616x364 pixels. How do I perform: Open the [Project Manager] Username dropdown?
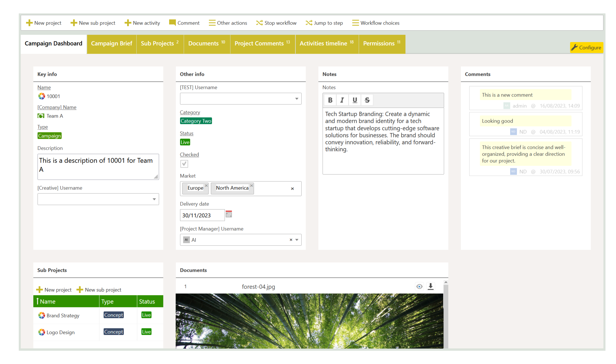pos(297,240)
